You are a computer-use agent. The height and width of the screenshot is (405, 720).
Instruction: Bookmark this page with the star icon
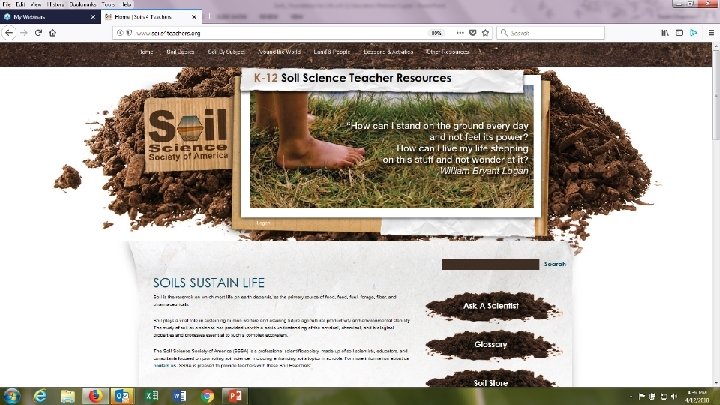[x=485, y=33]
